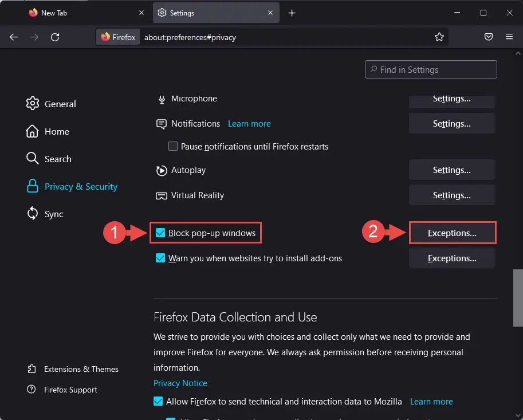This screenshot has height=420, width=523.
Task: Select Privacy & Security category
Action: pos(72,186)
